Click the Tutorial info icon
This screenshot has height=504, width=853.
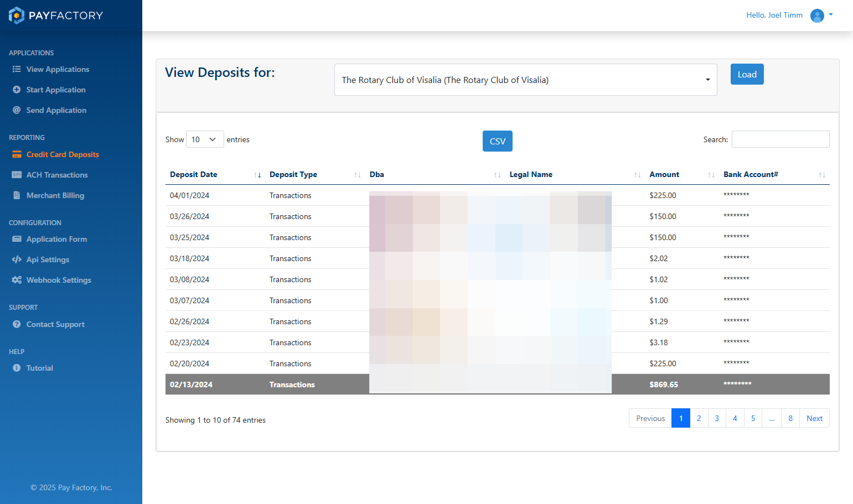click(17, 368)
